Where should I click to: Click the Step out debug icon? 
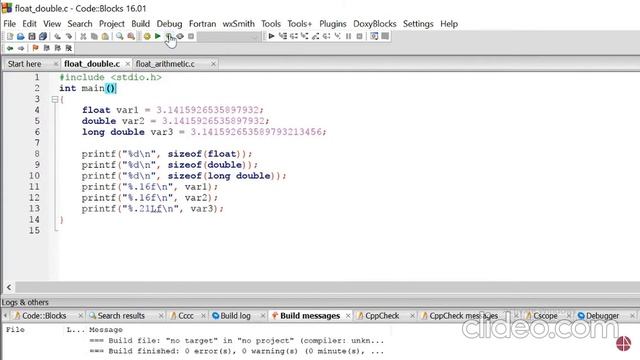[x=316, y=36]
